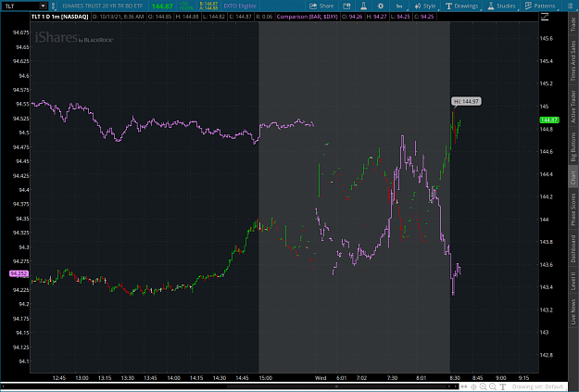This screenshot has width=579, height=392.
Task: Open the Phase Scores side tab
Action: [573, 209]
